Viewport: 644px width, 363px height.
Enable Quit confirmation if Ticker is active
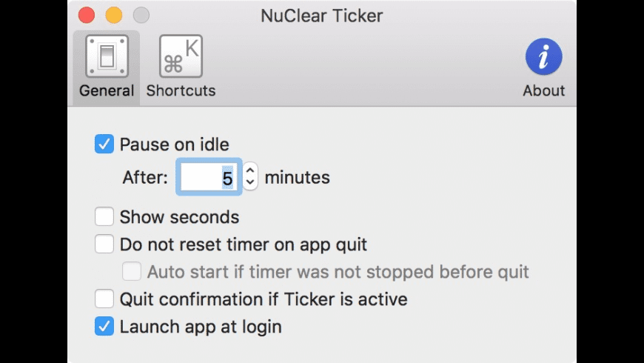[104, 299]
